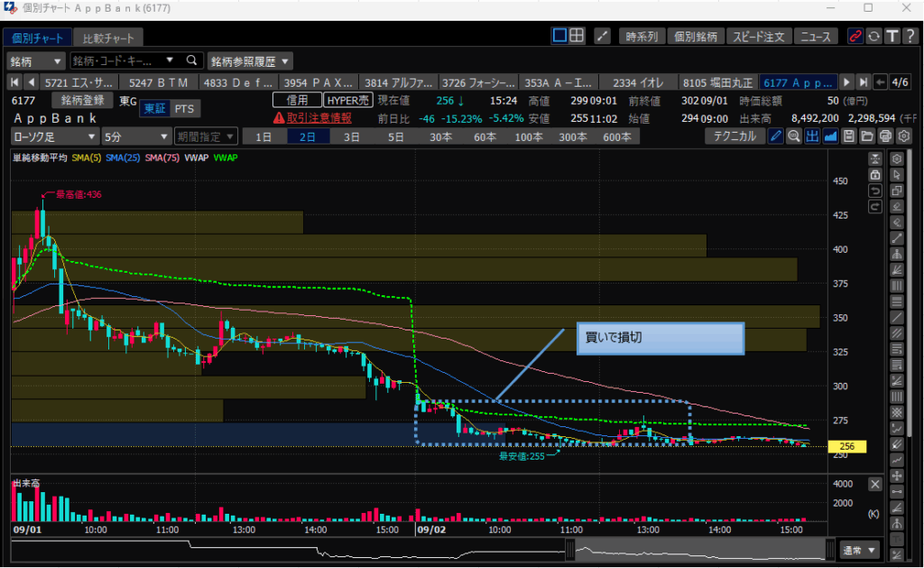The width and height of the screenshot is (924, 568).
Task: Select the 8105 堀田丸正 stock tab
Action: coord(717,82)
